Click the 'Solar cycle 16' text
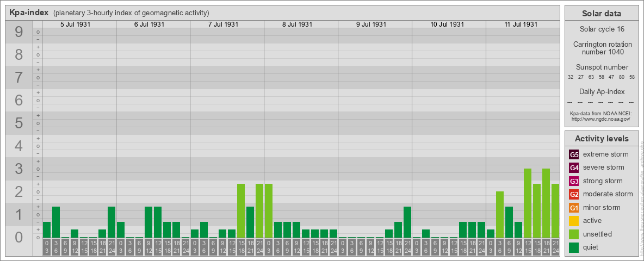The height and width of the screenshot is (261, 644). (602, 29)
